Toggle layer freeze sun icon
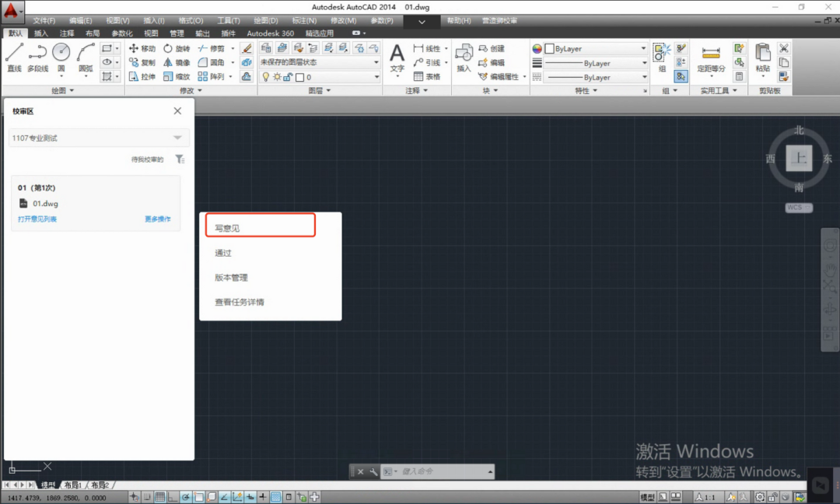Screen dimensions: 840x504 click(277, 77)
